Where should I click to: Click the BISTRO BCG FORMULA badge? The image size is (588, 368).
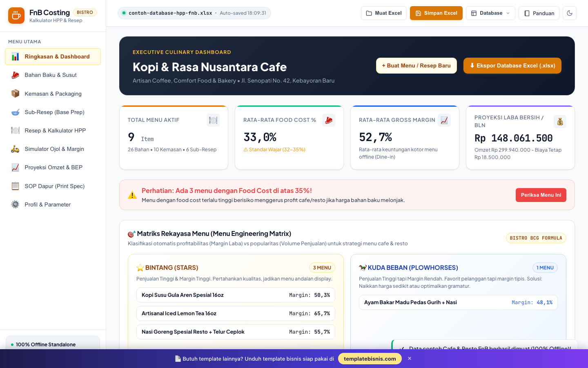pyautogui.click(x=536, y=238)
